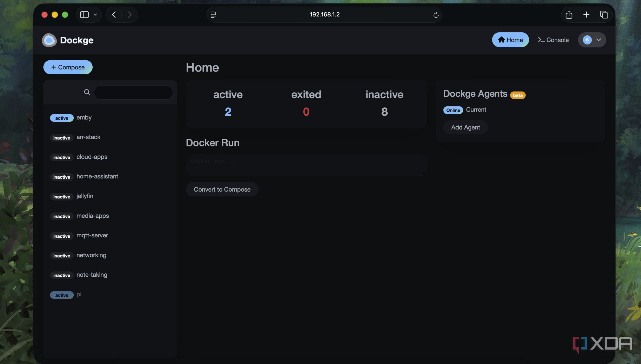Select the home-assistant stack
This screenshot has height=364, width=641.
point(110,177)
